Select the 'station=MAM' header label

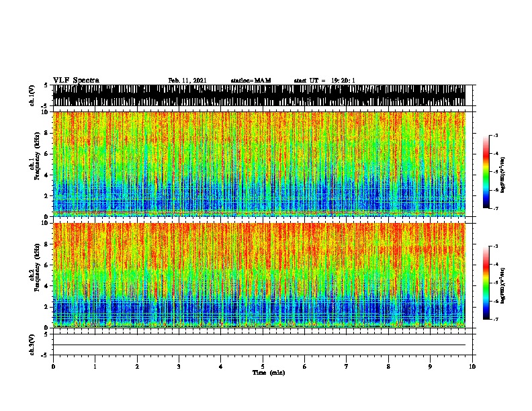coord(251,81)
